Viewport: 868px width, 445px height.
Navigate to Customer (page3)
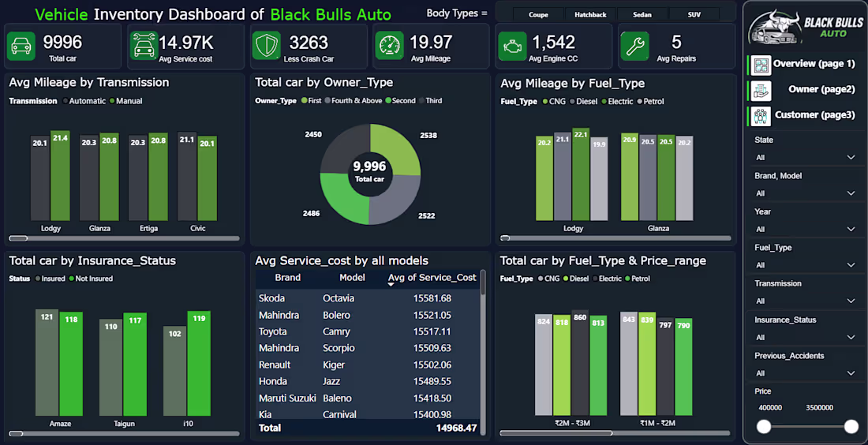[x=815, y=114]
